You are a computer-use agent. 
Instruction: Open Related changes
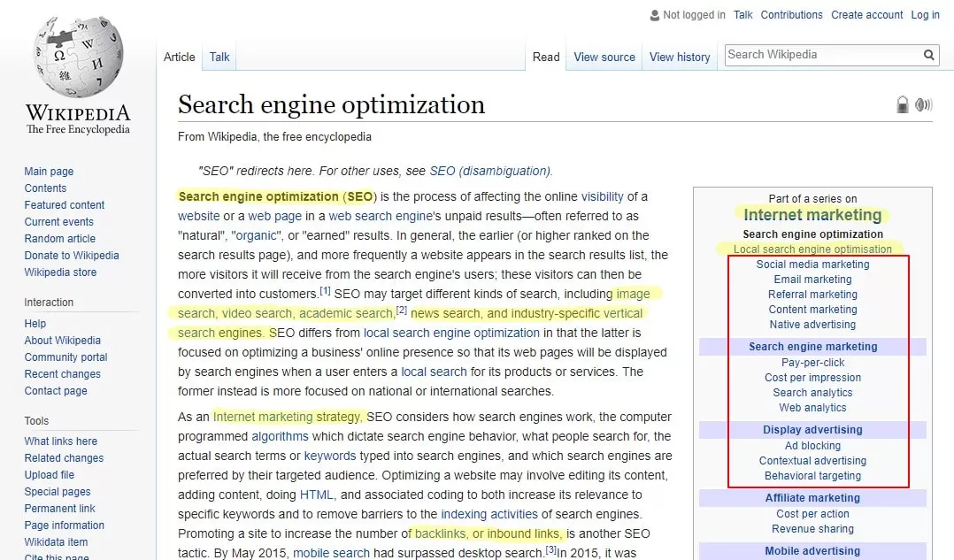tap(64, 458)
